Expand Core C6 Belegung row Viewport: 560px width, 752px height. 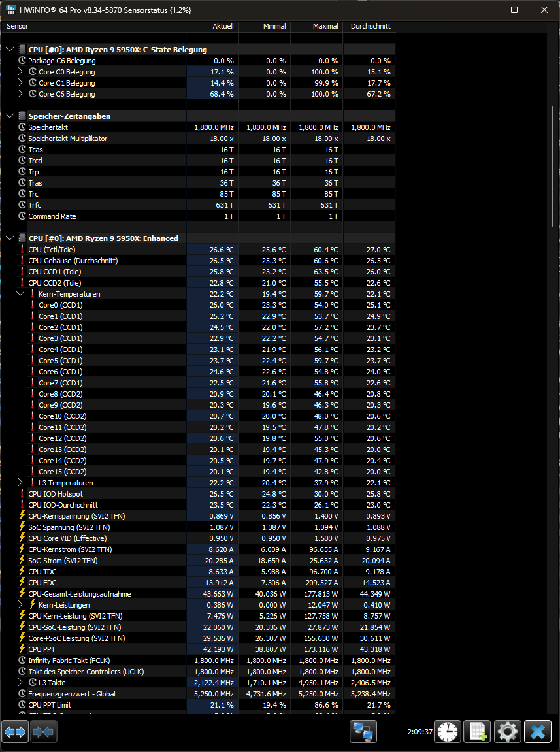point(20,94)
